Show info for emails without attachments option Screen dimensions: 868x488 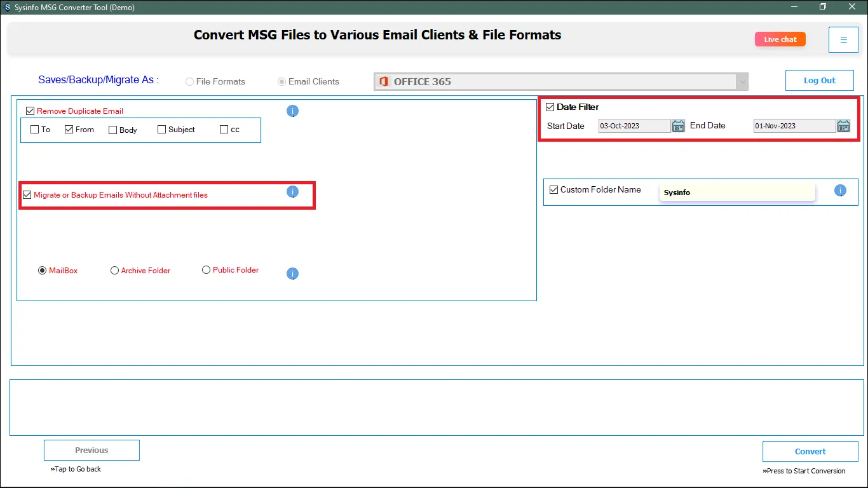(x=292, y=192)
